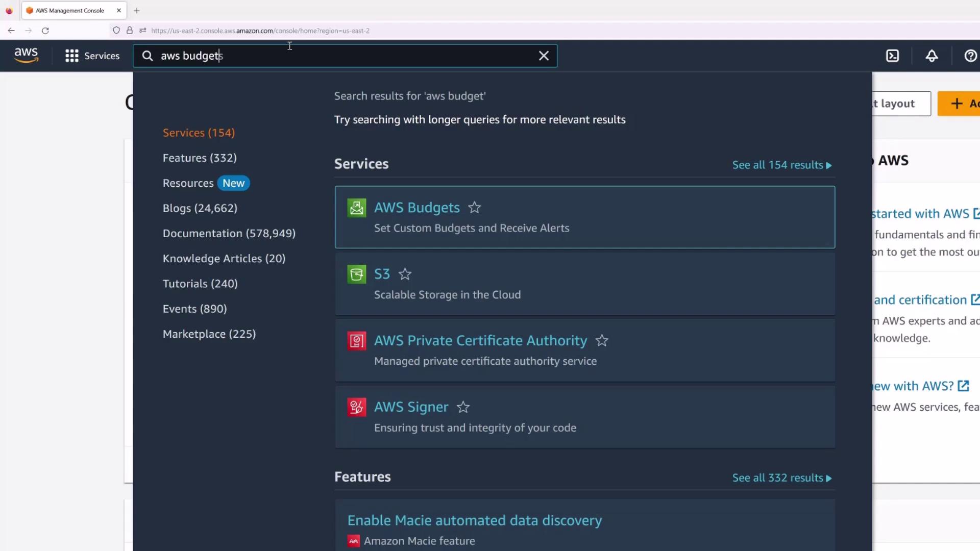Open CloudShell terminal icon
The width and height of the screenshot is (980, 551).
point(892,56)
